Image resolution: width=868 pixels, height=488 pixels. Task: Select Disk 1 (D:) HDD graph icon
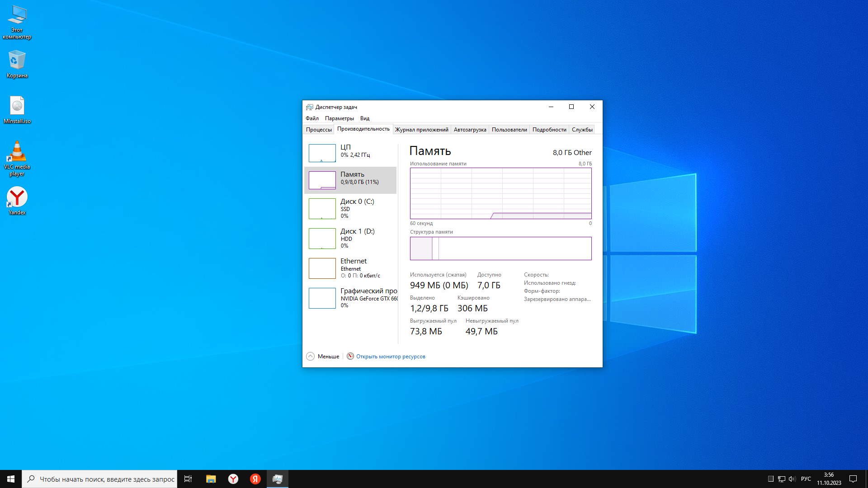point(322,239)
